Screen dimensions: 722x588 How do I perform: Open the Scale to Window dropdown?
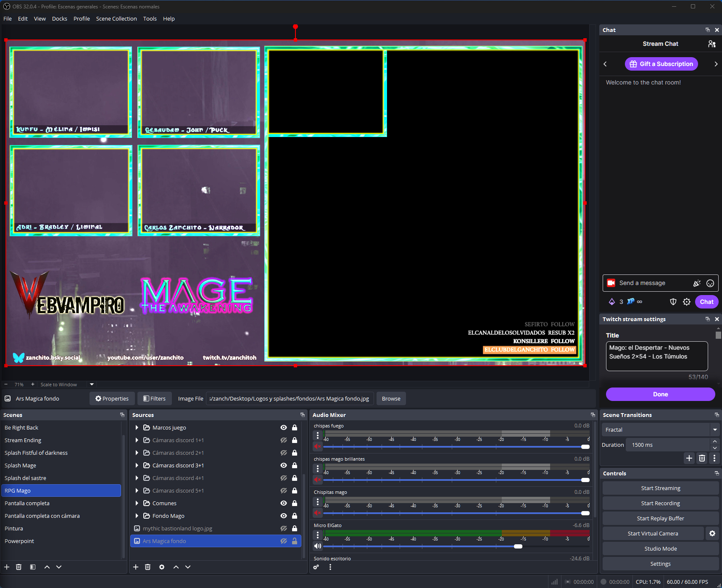click(x=92, y=384)
